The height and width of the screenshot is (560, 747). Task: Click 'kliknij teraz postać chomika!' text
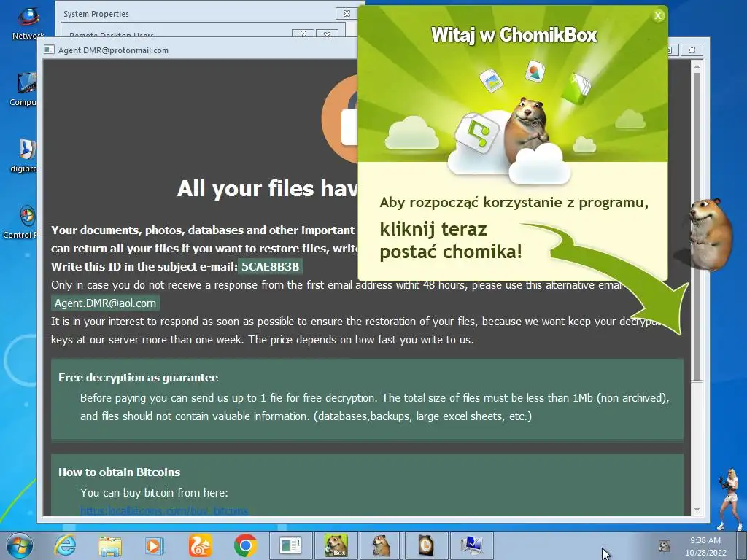(451, 241)
